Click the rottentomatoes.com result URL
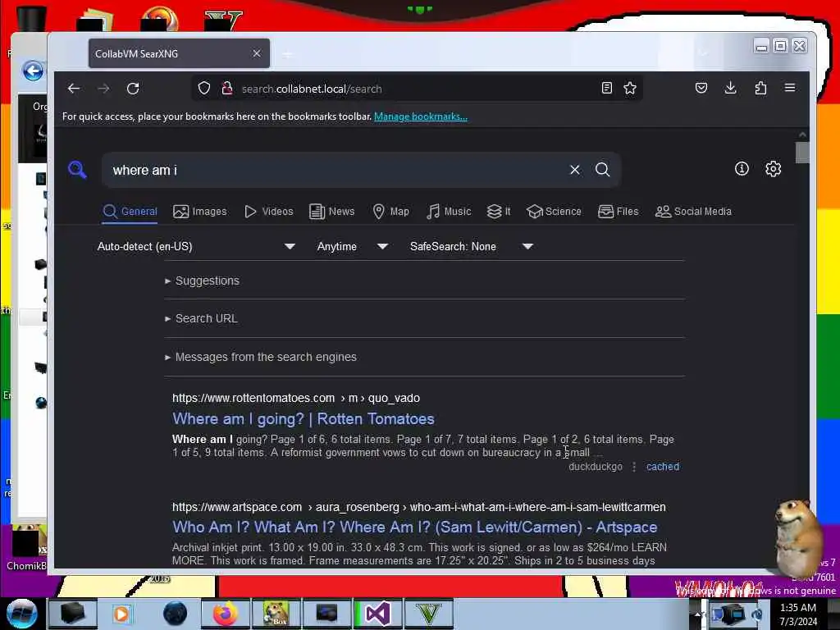 point(295,398)
